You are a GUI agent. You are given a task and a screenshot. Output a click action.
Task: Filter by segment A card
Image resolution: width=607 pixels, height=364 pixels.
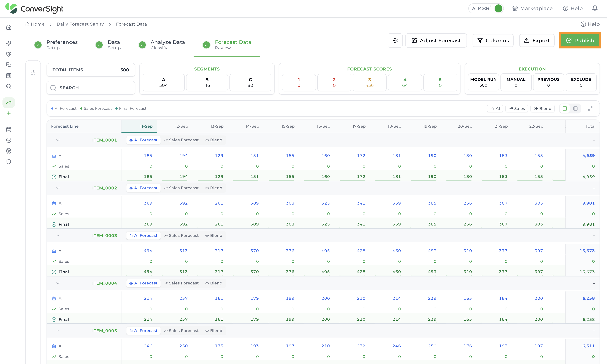coord(164,82)
